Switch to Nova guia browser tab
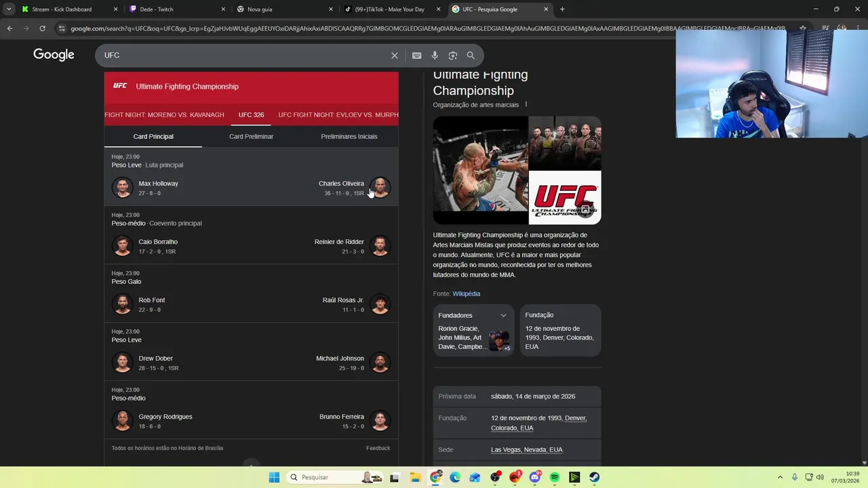 [x=285, y=9]
